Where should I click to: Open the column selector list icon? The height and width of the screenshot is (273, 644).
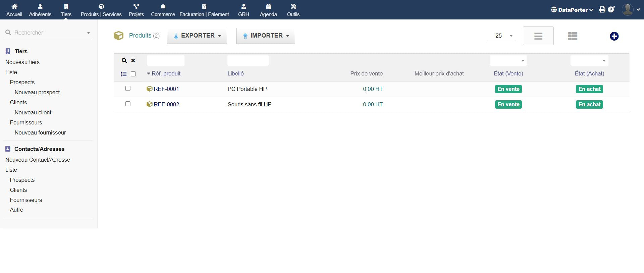(123, 74)
